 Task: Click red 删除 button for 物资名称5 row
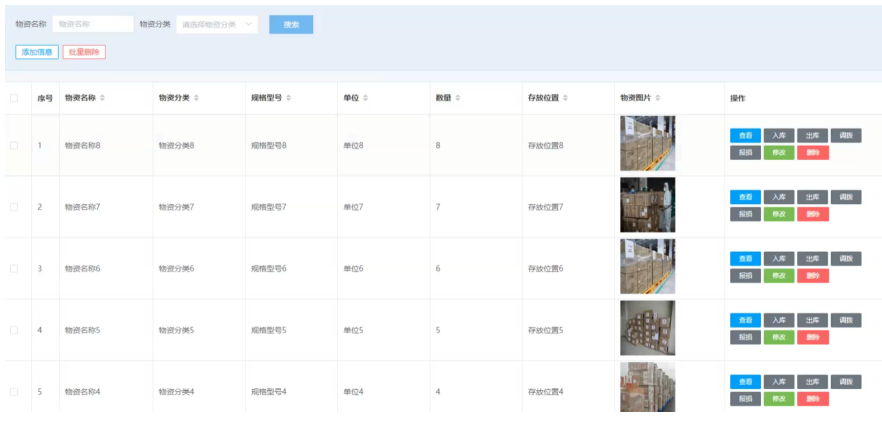pyautogui.click(x=813, y=337)
